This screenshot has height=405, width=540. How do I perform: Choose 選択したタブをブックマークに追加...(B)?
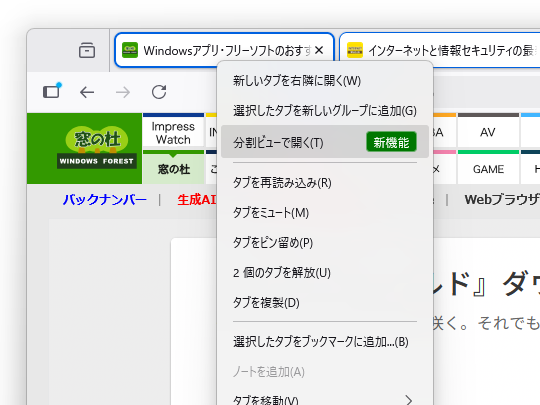click(325, 342)
